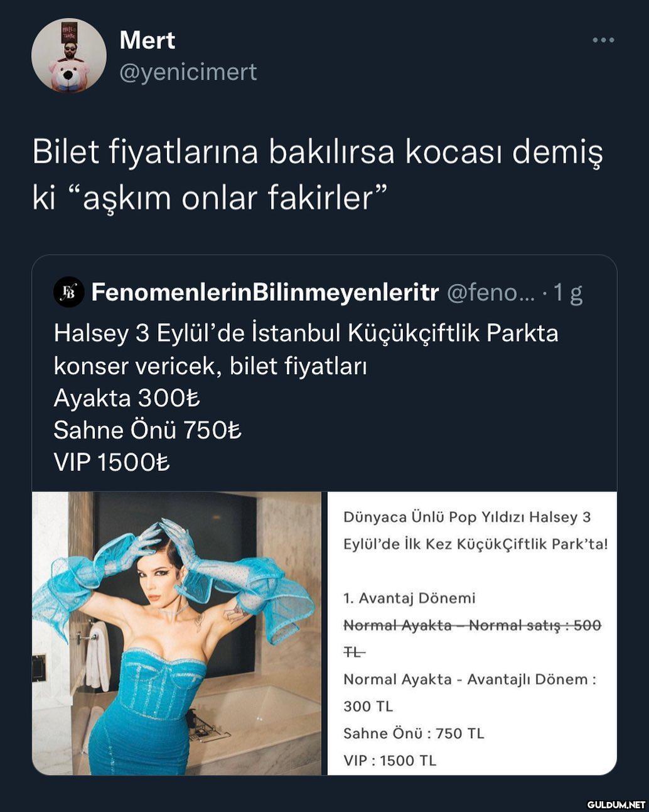Open FenomenlerinBilinmeyenleritr account name
The width and height of the screenshot is (649, 812).
click(x=264, y=292)
